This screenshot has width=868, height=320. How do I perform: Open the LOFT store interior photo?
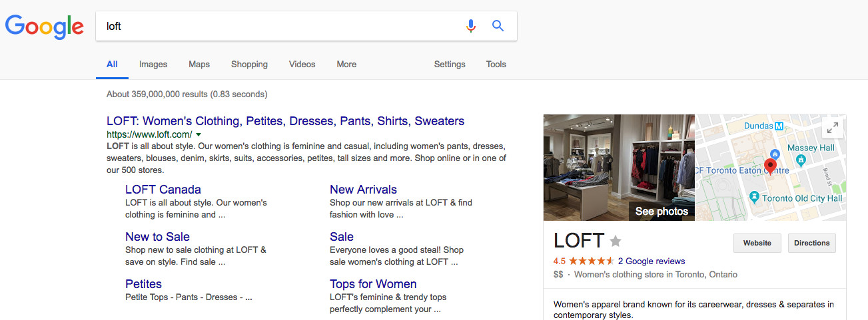(x=619, y=168)
